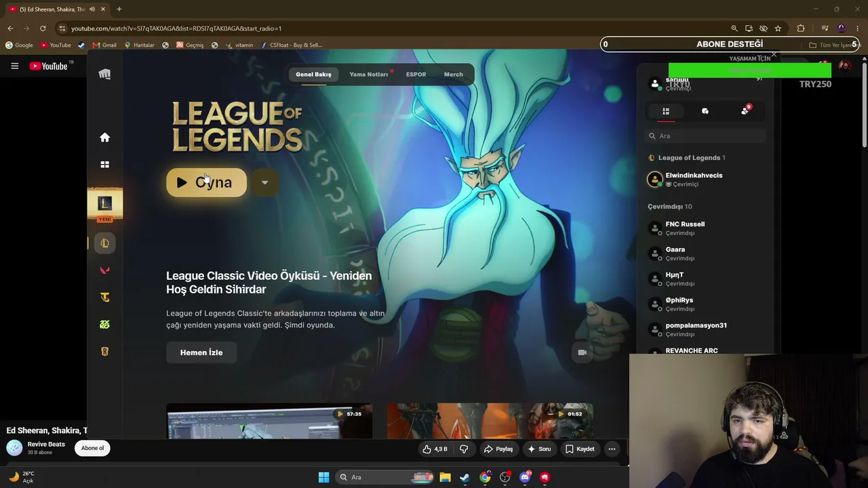Go back in Chrome

tap(10, 28)
